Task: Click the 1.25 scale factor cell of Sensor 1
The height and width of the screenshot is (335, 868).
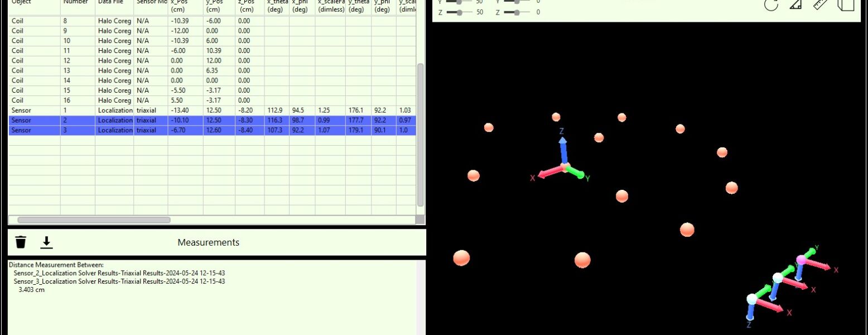Action: pyautogui.click(x=331, y=111)
